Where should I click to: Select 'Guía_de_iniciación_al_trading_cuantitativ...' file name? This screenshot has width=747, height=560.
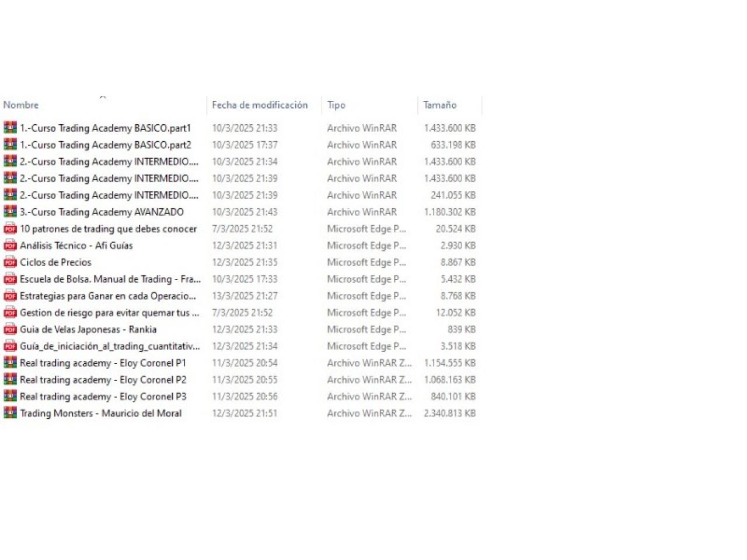point(110,346)
